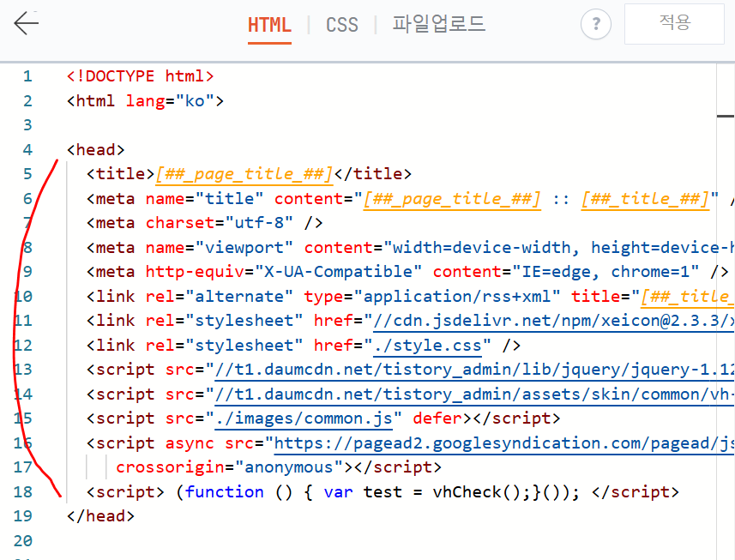Click the crossorigin="anonymous" line
The width and height of the screenshot is (735, 560).
click(x=279, y=467)
